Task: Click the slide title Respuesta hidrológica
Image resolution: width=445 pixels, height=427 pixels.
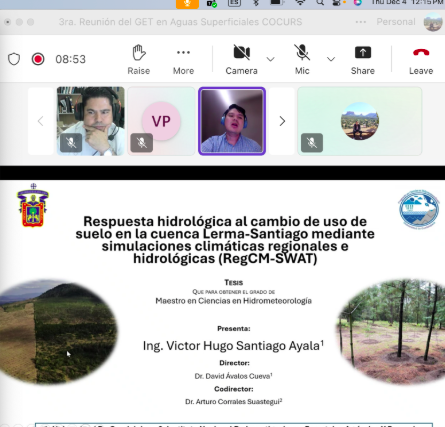Action: tap(225, 240)
